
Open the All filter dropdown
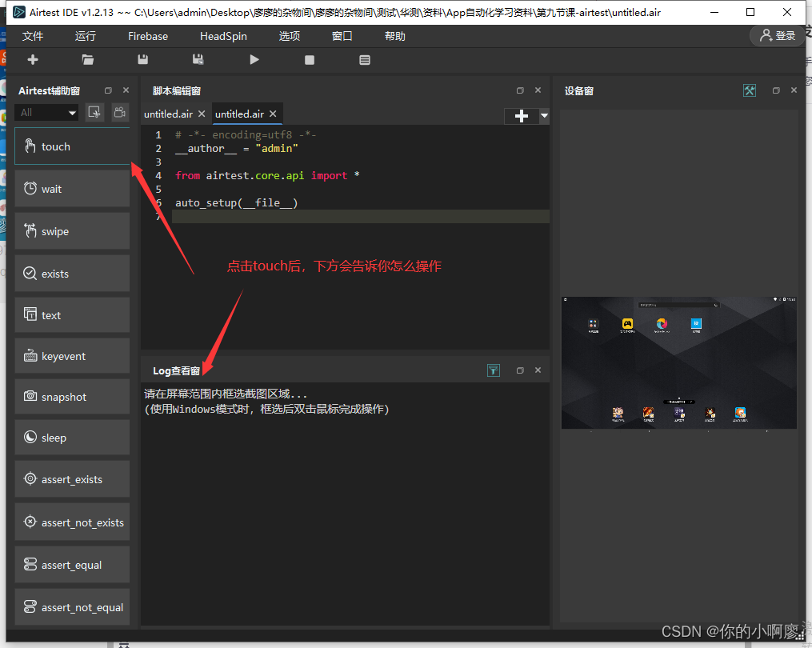[x=46, y=113]
